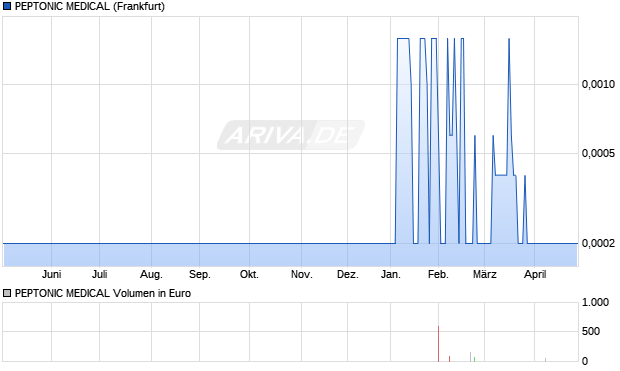The width and height of the screenshot is (620, 371).
Task: Click the gray Volumen legend square
Action: 7,293
